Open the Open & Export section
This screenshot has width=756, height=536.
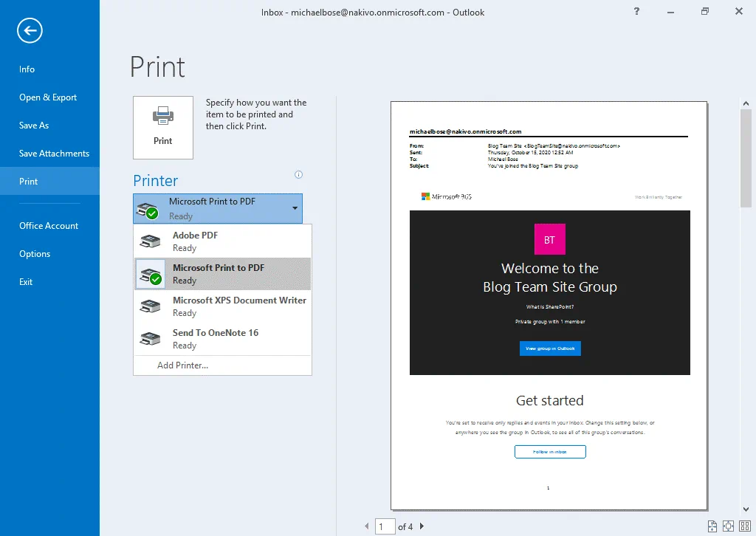pyautogui.click(x=48, y=97)
